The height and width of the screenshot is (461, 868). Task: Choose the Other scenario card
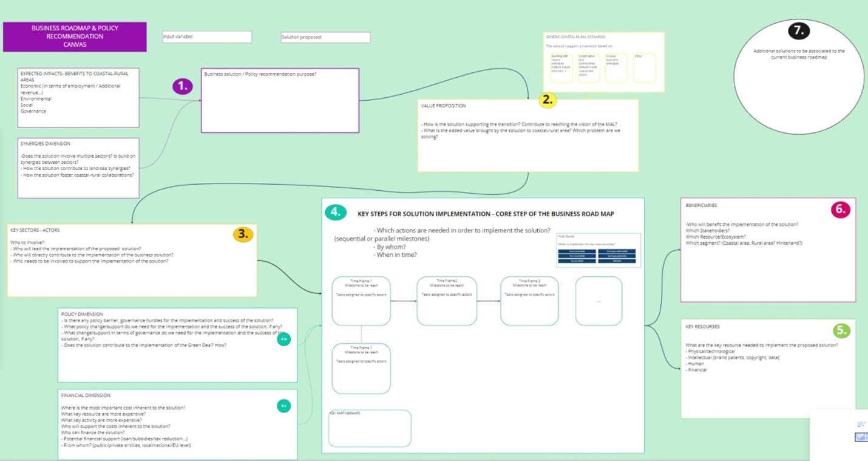coord(644,68)
